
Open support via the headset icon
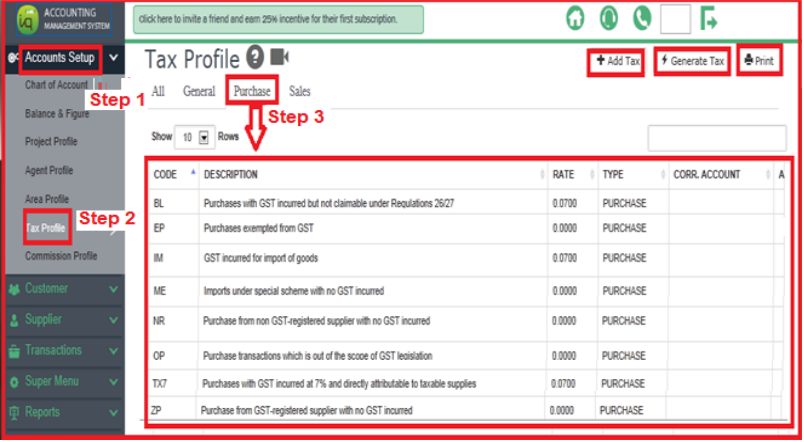coord(608,19)
